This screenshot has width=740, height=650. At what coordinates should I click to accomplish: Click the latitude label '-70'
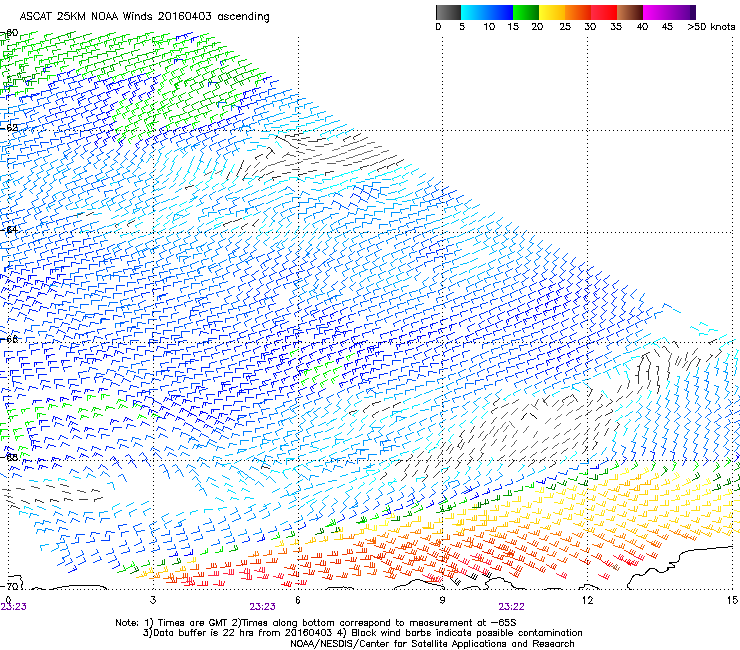(x=10, y=586)
